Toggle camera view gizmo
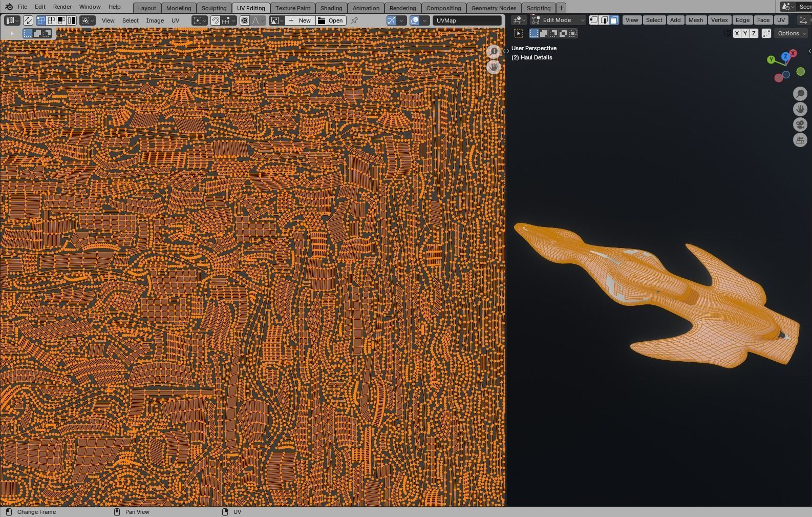This screenshot has height=517, width=812. click(800, 124)
